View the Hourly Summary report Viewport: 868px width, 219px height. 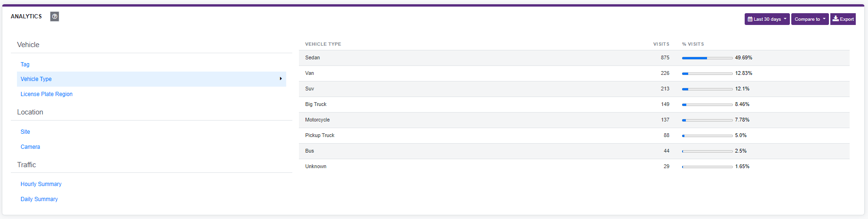(41, 184)
